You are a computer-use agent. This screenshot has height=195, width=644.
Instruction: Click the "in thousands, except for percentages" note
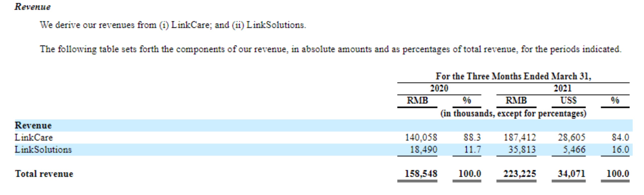(513, 114)
